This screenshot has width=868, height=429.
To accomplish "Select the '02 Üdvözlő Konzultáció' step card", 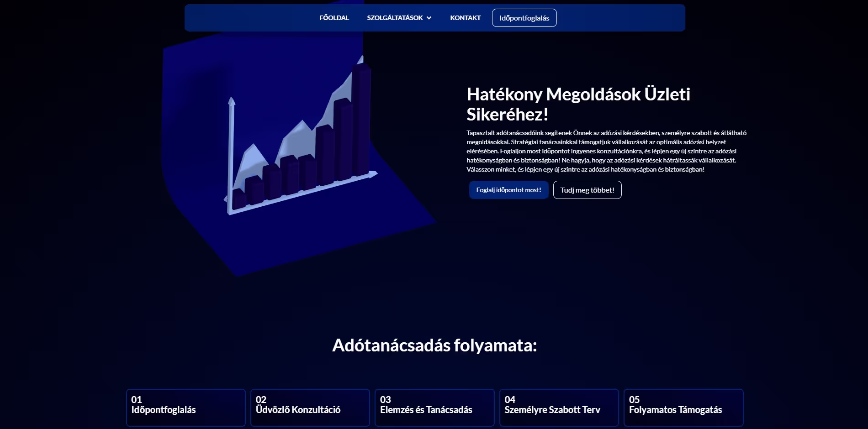I will (x=310, y=408).
